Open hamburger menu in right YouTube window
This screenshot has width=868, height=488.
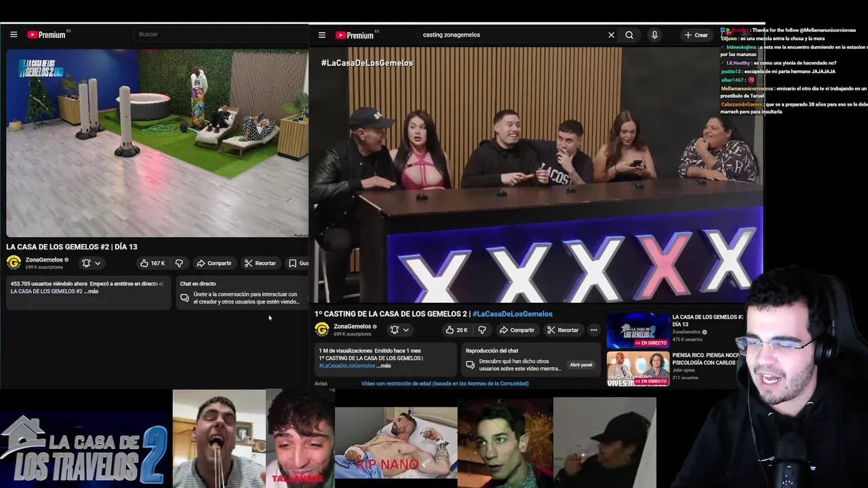point(322,35)
